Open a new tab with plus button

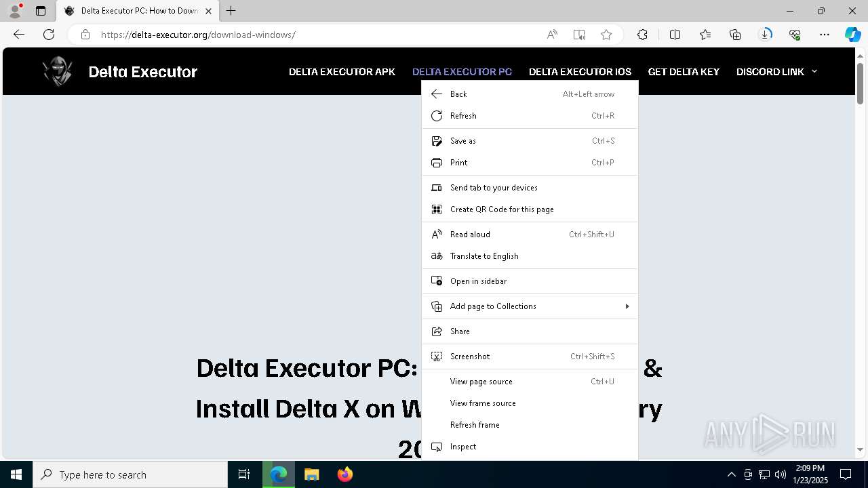pos(231,11)
